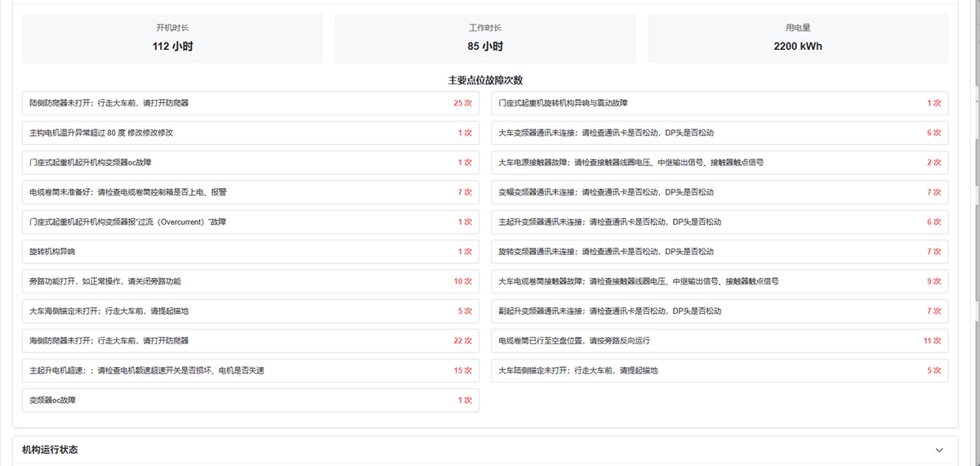The image size is (980, 466).
Task: Select the 大车海侧锚定未打开 fault text
Action: tap(109, 311)
